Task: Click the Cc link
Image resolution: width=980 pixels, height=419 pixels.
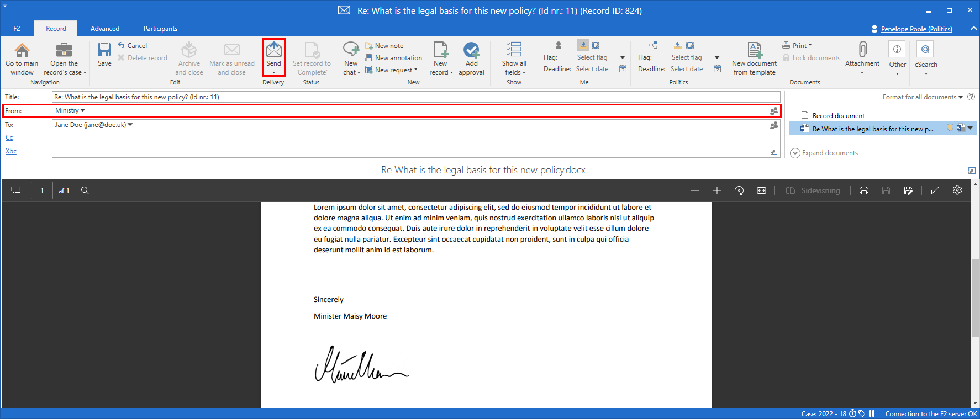Action: 9,137
